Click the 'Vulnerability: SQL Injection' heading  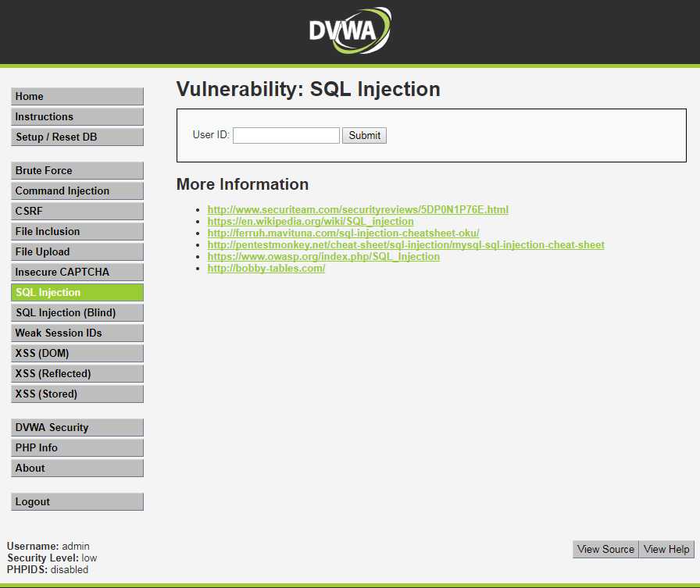309,89
